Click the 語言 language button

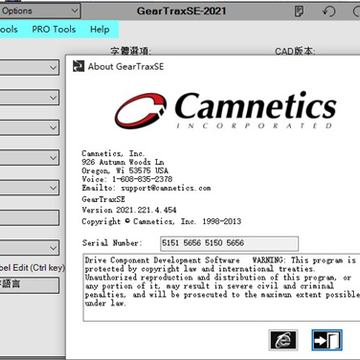(29, 285)
